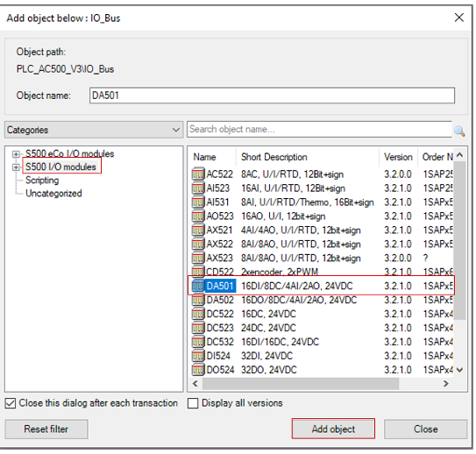476x454 pixels.
Task: Select '32DI, 24VDC' description text
Action: pos(266,357)
